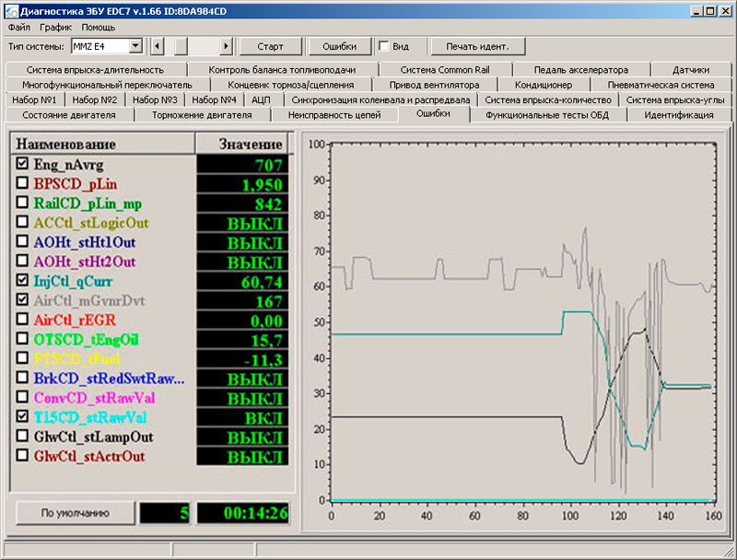Check the AirCtl_rEGR parameter box
The image size is (737, 560).
click(x=22, y=320)
